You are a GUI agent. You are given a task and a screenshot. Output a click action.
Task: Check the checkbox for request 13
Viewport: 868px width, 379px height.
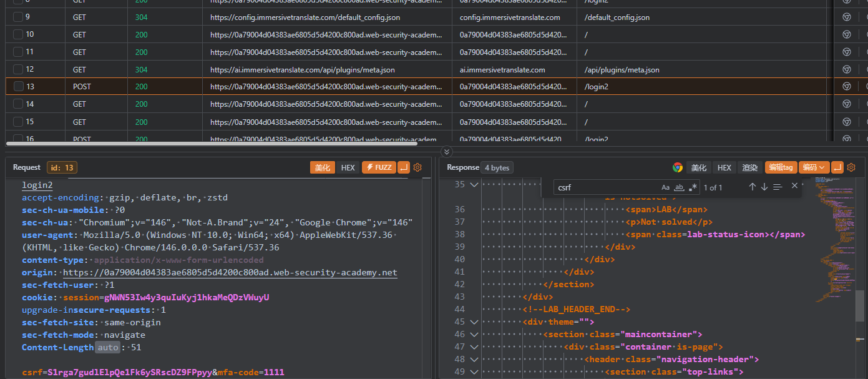click(x=18, y=87)
